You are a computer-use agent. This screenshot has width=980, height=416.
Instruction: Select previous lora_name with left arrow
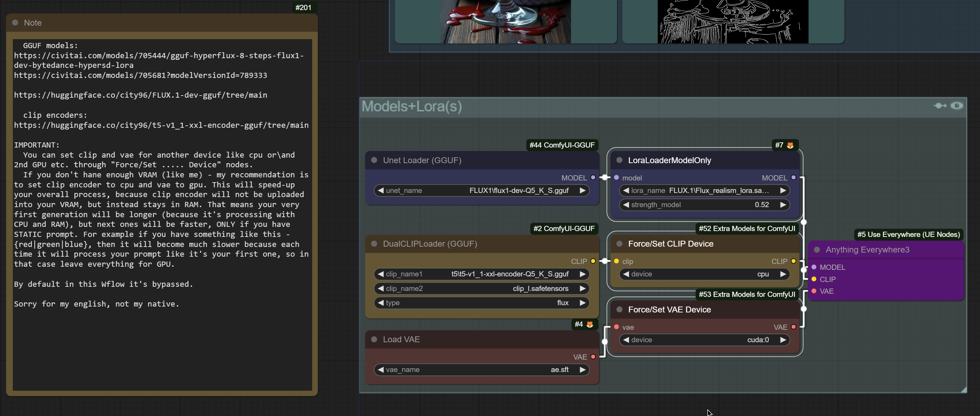click(626, 190)
